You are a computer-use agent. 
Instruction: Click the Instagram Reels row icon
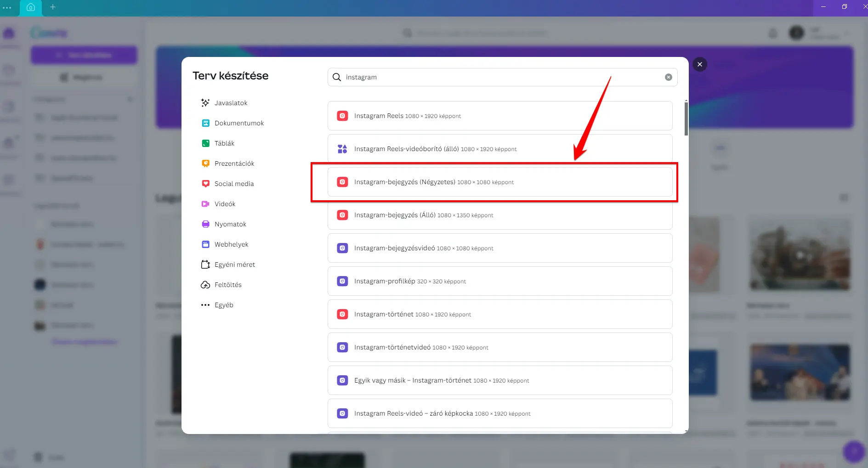point(342,116)
